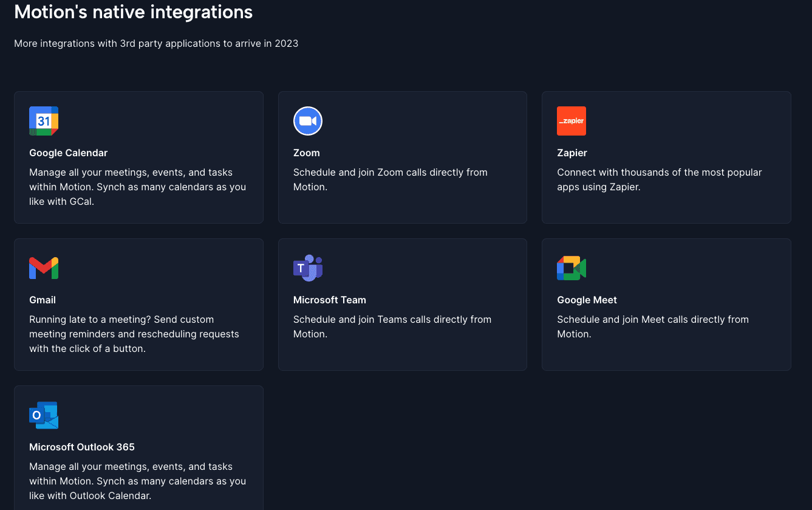Click the Google Calendar GCal sync description
Viewport: 812px width, 510px height.
coord(137,187)
